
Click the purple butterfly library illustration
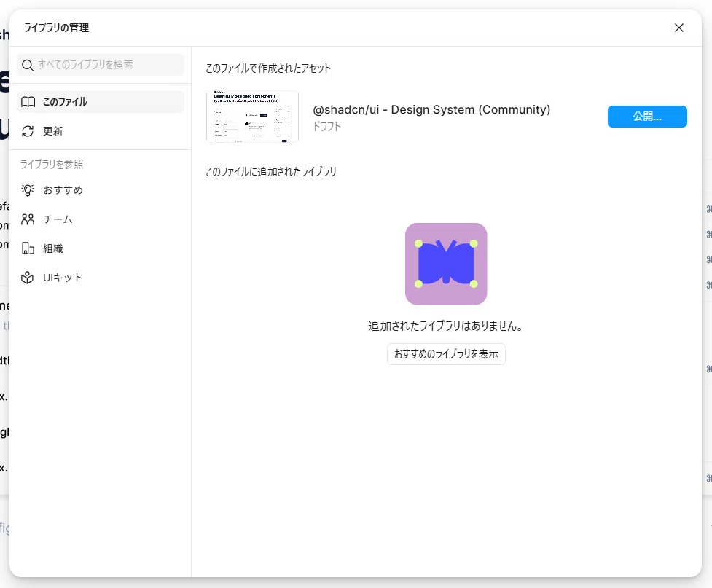coord(445,263)
